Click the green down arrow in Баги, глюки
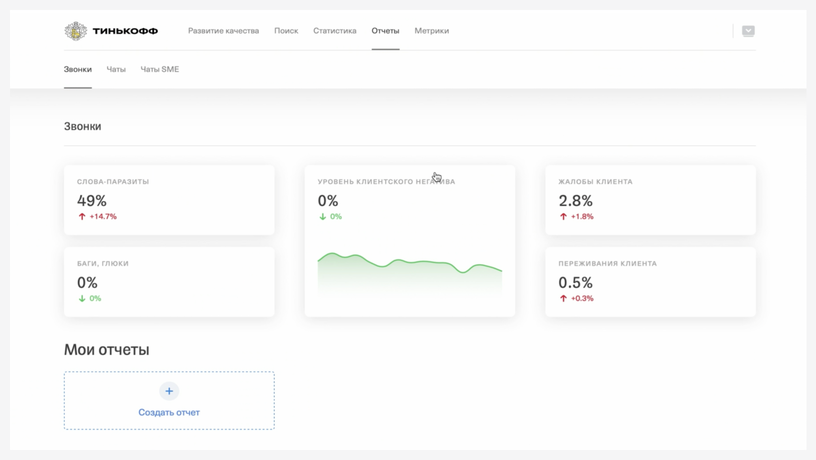Viewport: 816px width, 460px height. (x=82, y=298)
